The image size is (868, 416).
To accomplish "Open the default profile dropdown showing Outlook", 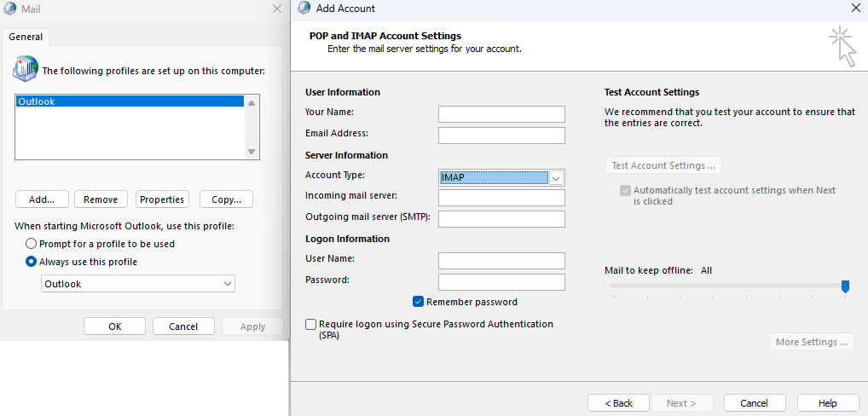I will tap(138, 284).
